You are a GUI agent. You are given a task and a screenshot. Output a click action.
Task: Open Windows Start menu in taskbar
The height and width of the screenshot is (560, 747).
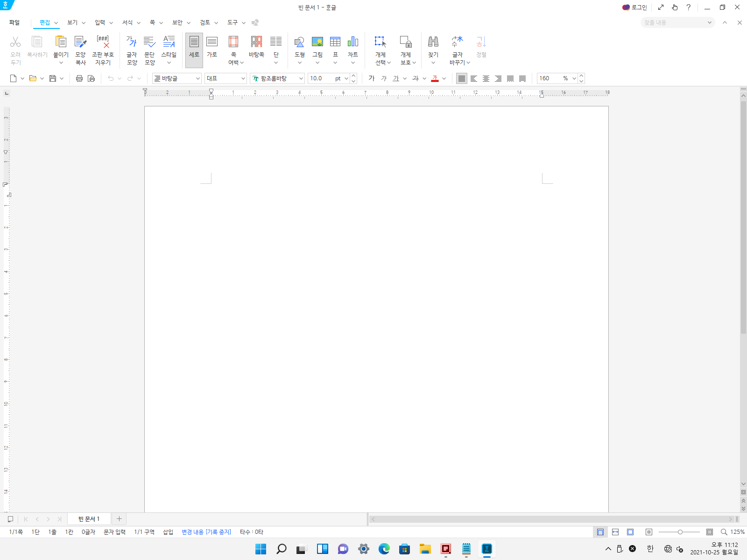pyautogui.click(x=261, y=549)
